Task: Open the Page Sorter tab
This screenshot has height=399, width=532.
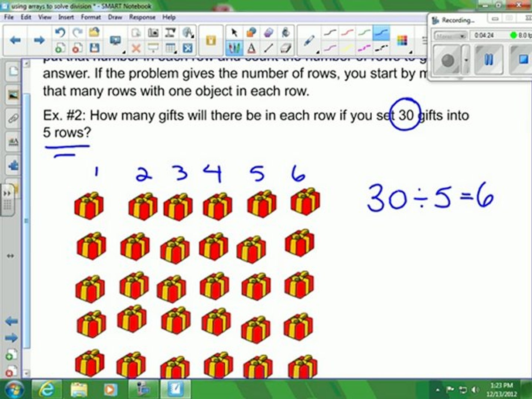Action: click(13, 71)
